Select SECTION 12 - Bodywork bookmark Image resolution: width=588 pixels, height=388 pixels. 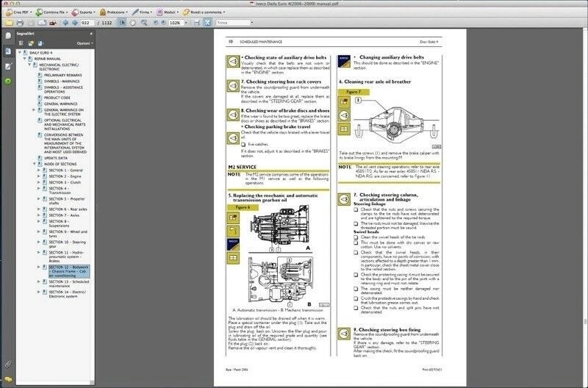(69, 271)
